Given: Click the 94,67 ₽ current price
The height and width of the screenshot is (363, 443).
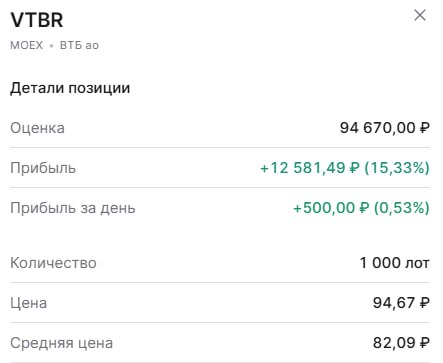Looking at the screenshot, I should 401,303.
